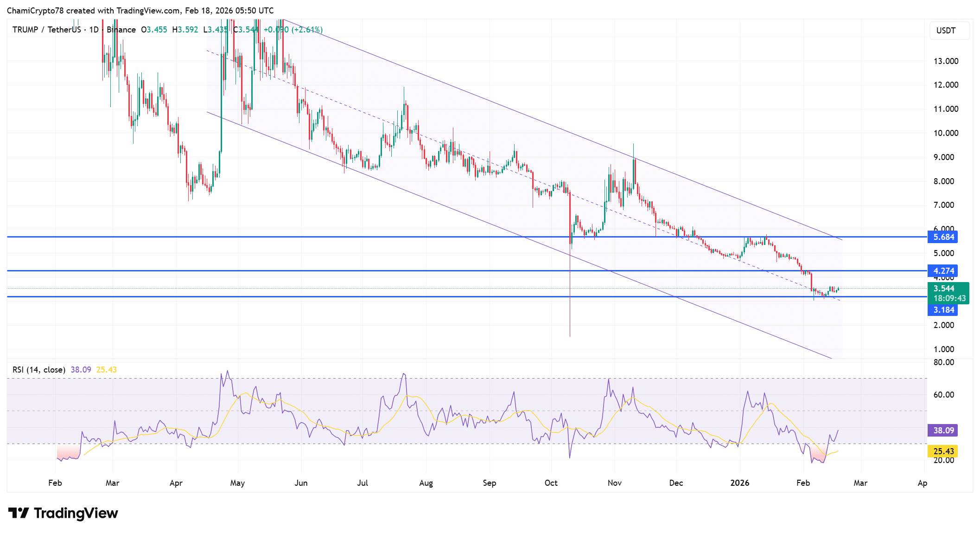This screenshot has height=534, width=980.
Task: Click the Mar label near chart's right end
Action: 860,483
